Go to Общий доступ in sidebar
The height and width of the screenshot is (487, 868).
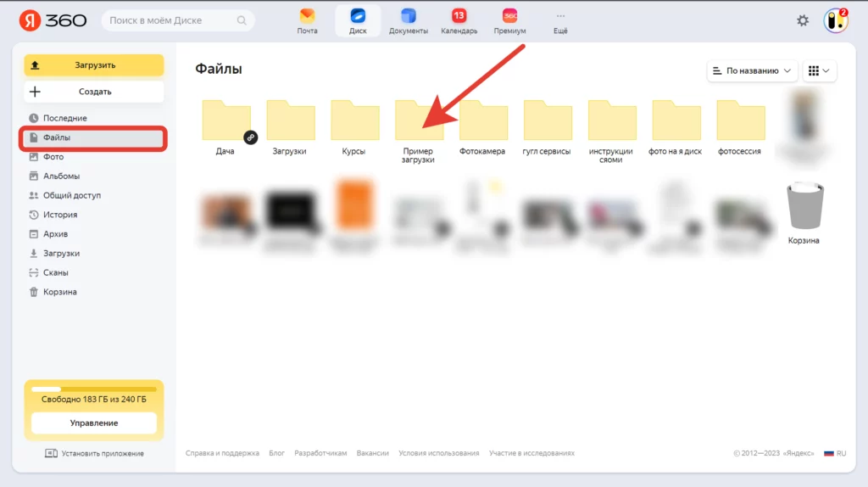[x=71, y=195]
